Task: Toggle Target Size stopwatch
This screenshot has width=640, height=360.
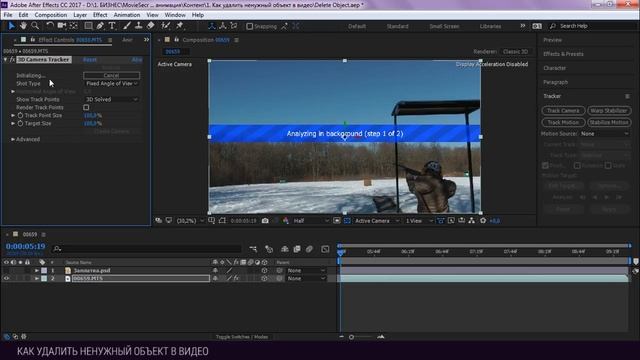Action: (x=20, y=123)
